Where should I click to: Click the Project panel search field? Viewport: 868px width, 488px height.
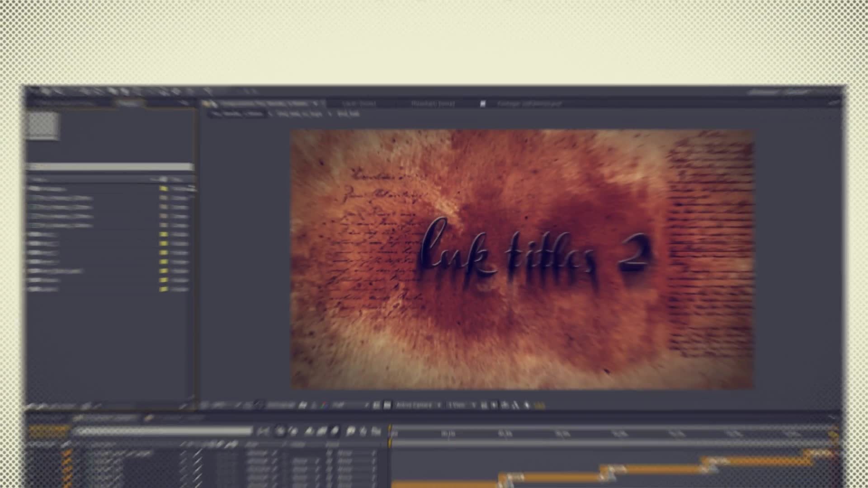(x=110, y=167)
